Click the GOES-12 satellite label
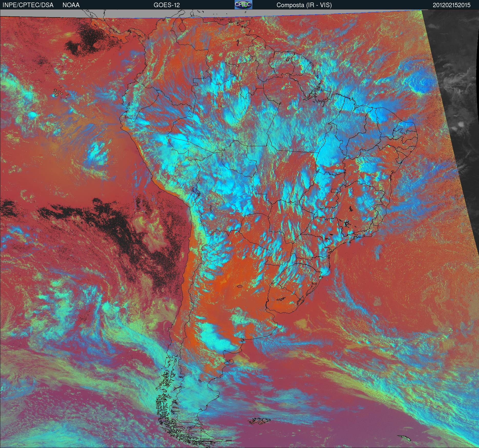 pyautogui.click(x=166, y=5)
